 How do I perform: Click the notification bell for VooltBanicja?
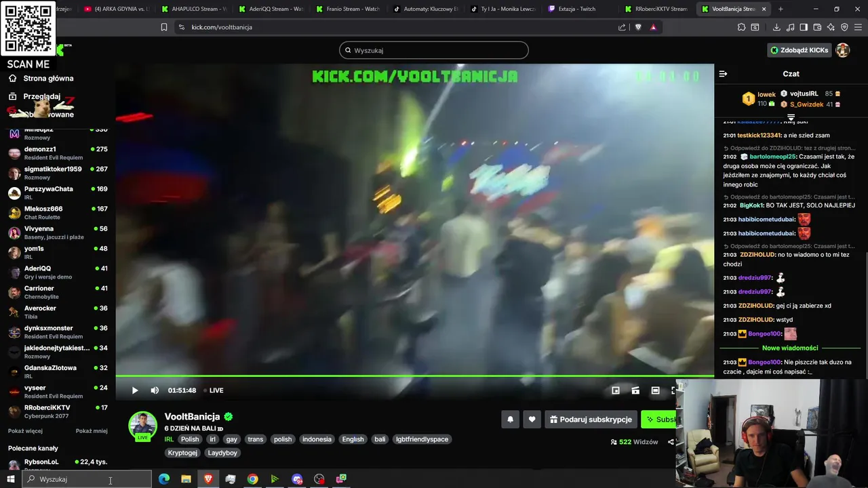[x=510, y=420]
